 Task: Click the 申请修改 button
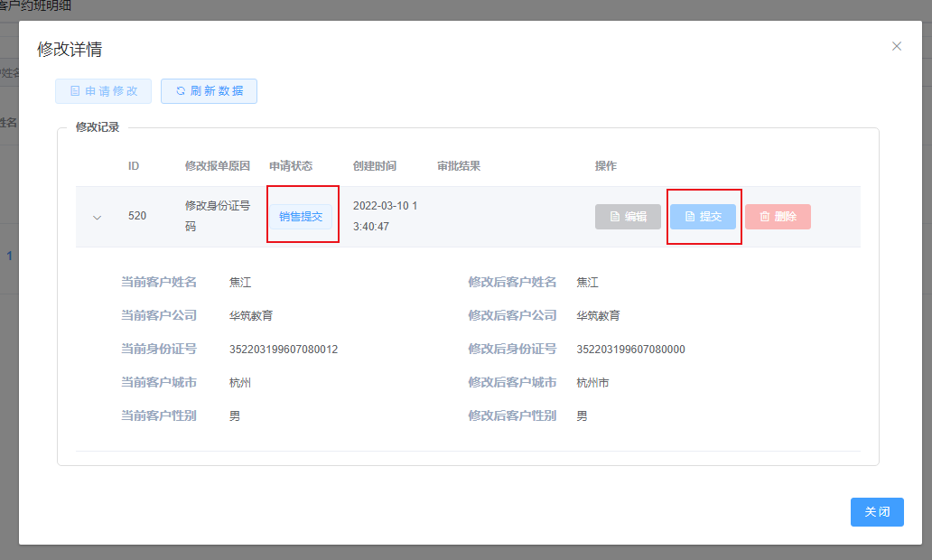pyautogui.click(x=103, y=91)
